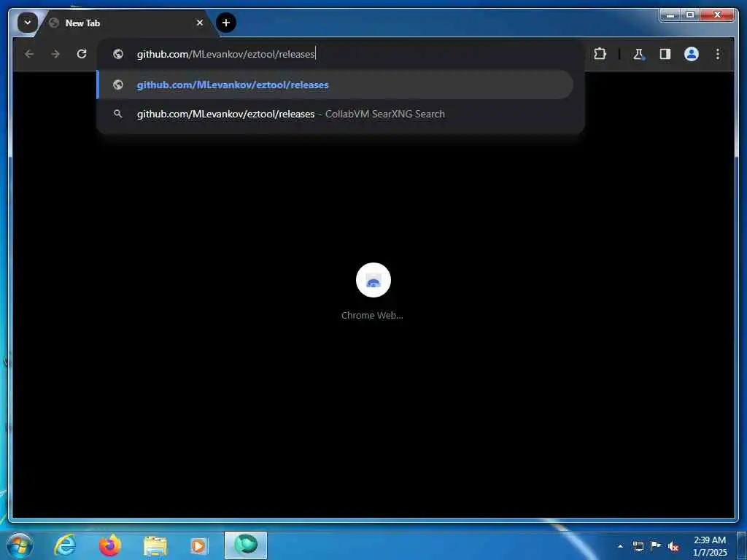Show hidden system tray icons

click(x=620, y=546)
